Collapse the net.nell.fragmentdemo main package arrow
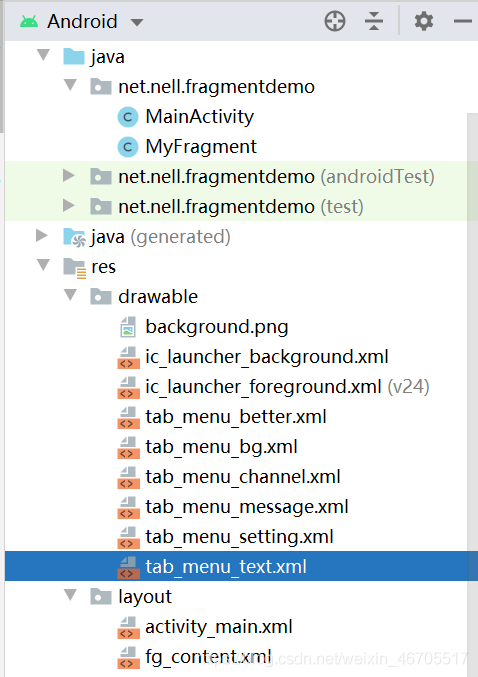 pos(70,85)
